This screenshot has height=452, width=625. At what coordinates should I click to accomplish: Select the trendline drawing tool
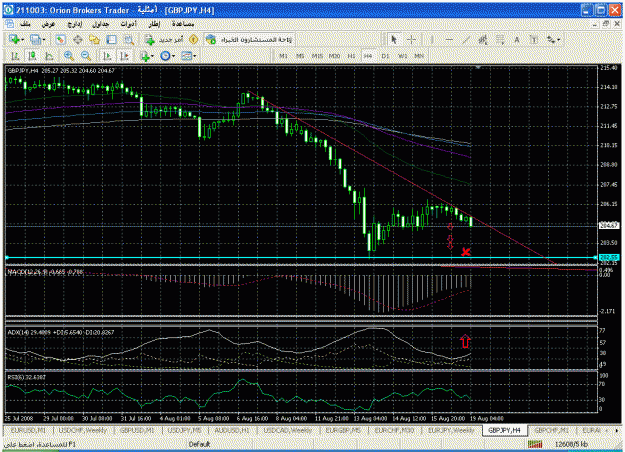point(466,39)
